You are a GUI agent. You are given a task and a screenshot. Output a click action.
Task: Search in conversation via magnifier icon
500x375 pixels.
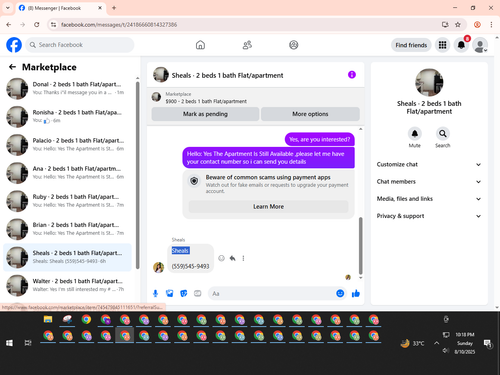click(x=443, y=134)
